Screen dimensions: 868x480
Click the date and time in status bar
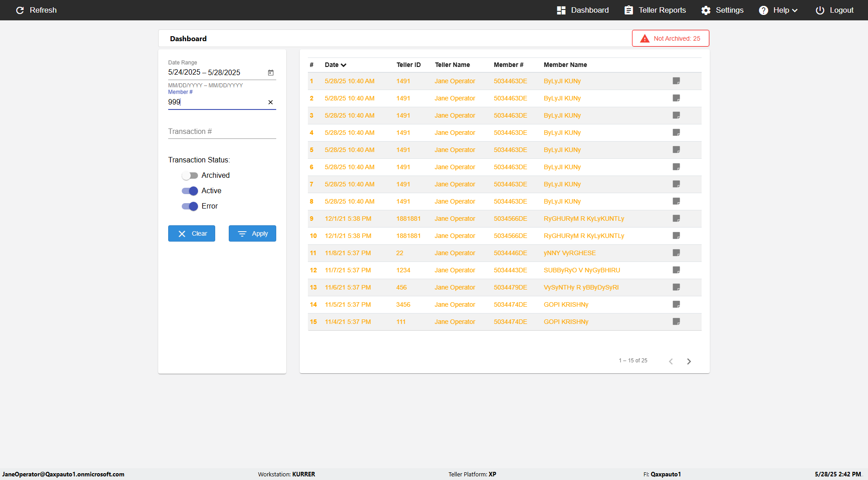[838, 474]
